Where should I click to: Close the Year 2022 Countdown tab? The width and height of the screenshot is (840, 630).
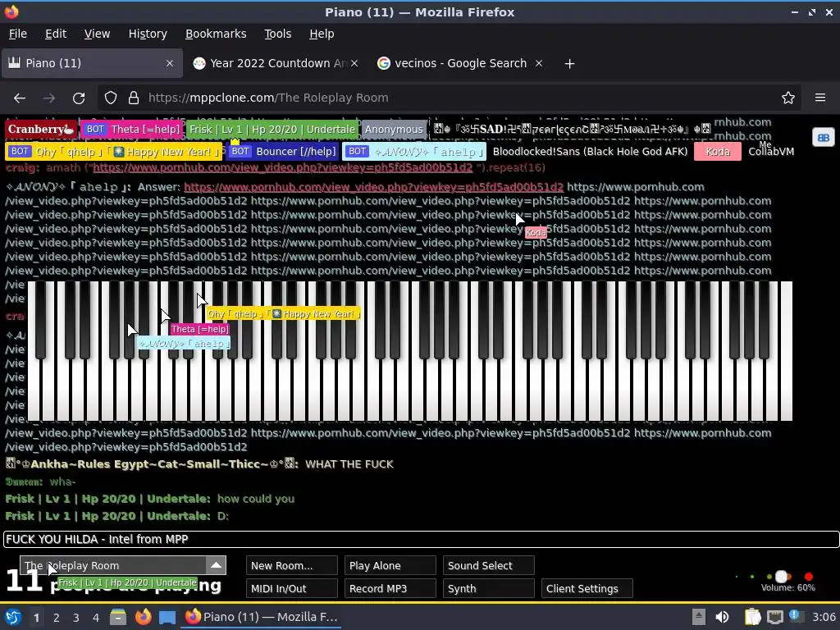354,63
